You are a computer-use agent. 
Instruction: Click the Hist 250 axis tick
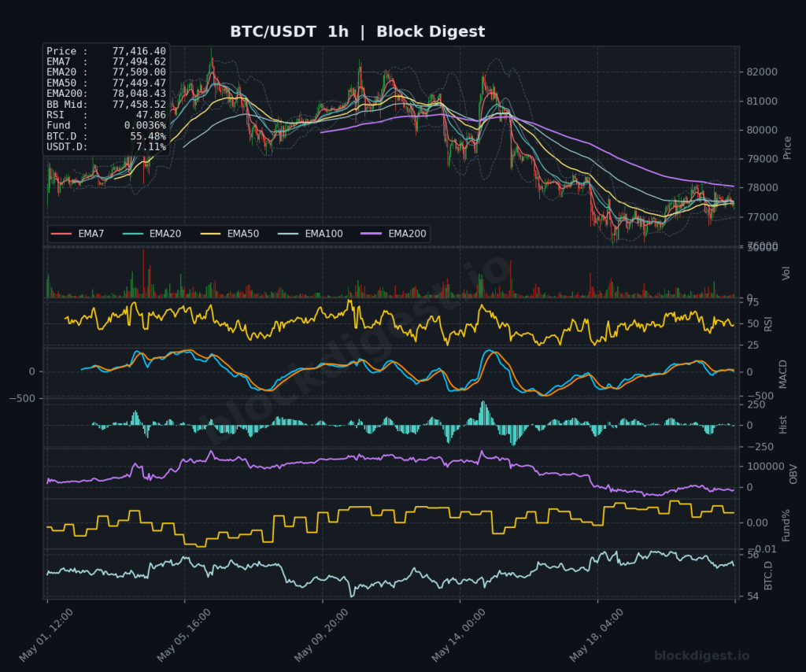pos(756,404)
